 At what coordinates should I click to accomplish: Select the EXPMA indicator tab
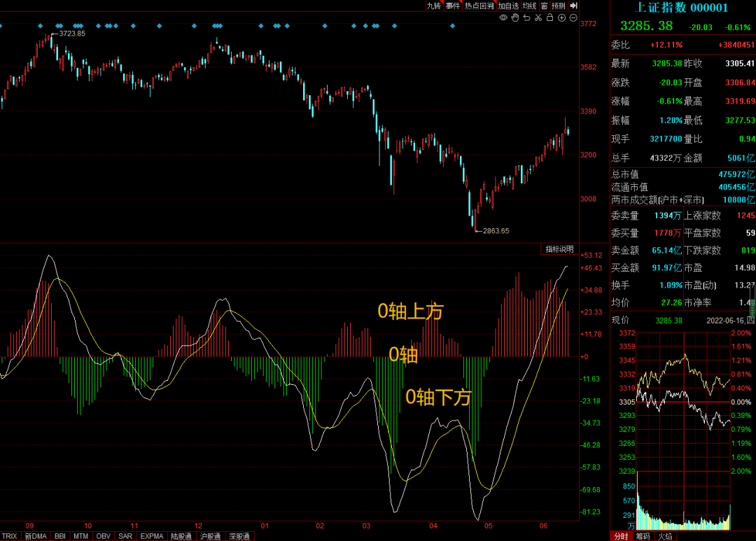(152, 536)
